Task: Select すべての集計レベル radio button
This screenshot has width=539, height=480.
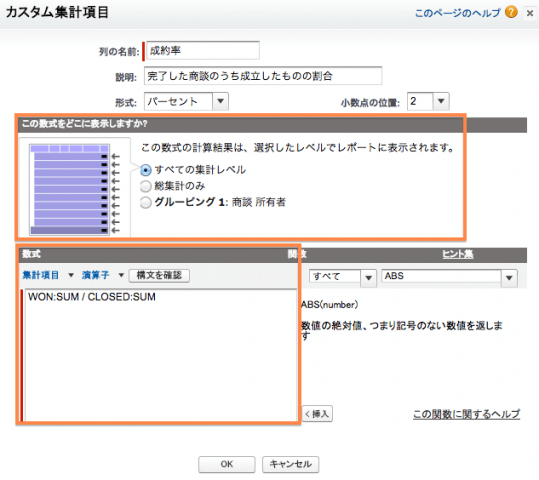Action: point(146,170)
